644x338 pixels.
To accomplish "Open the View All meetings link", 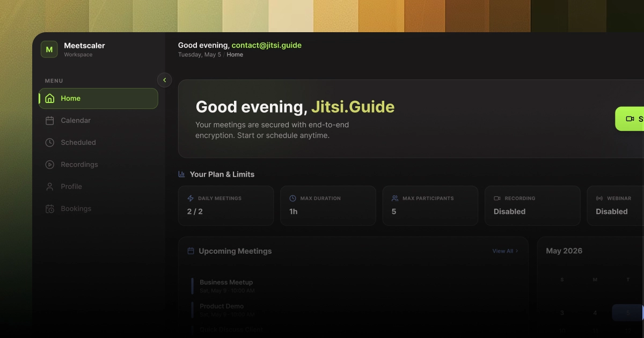I will coord(505,251).
